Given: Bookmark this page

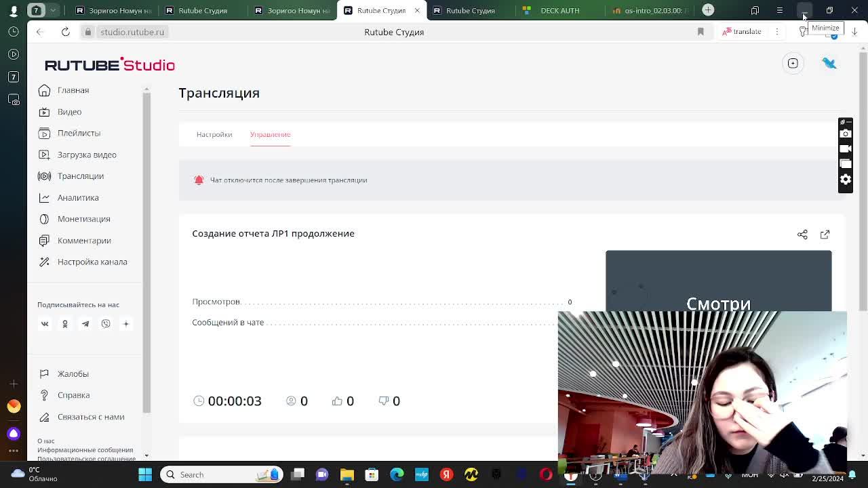Looking at the screenshot, I should point(701,32).
